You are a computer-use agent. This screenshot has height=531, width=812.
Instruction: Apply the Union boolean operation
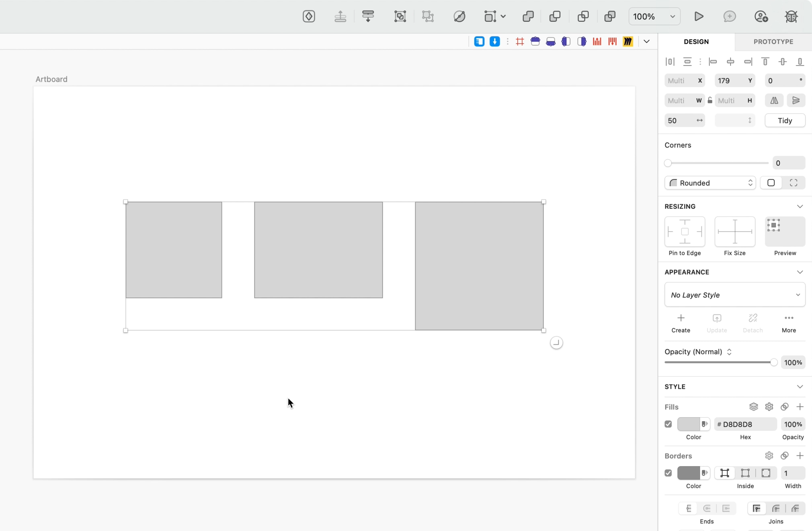click(528, 16)
